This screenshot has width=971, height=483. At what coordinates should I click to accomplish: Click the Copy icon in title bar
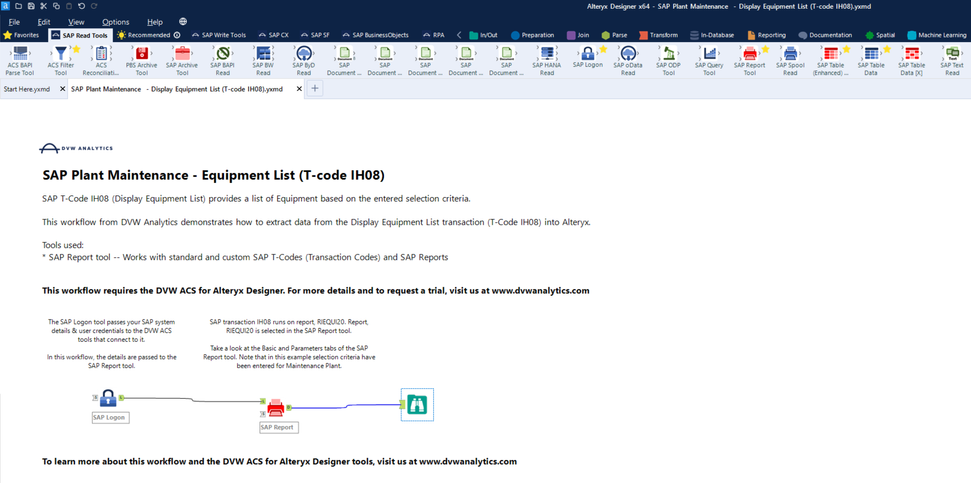[56, 6]
